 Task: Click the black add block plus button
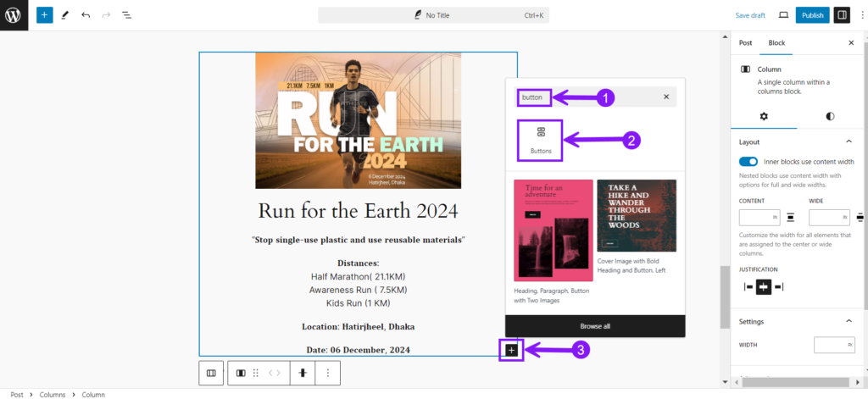(x=511, y=350)
